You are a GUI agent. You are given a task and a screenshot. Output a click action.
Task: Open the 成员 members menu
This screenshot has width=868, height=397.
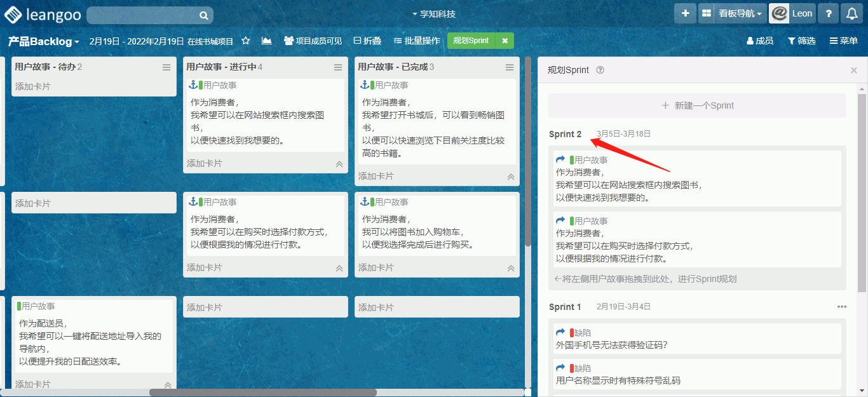click(x=759, y=41)
